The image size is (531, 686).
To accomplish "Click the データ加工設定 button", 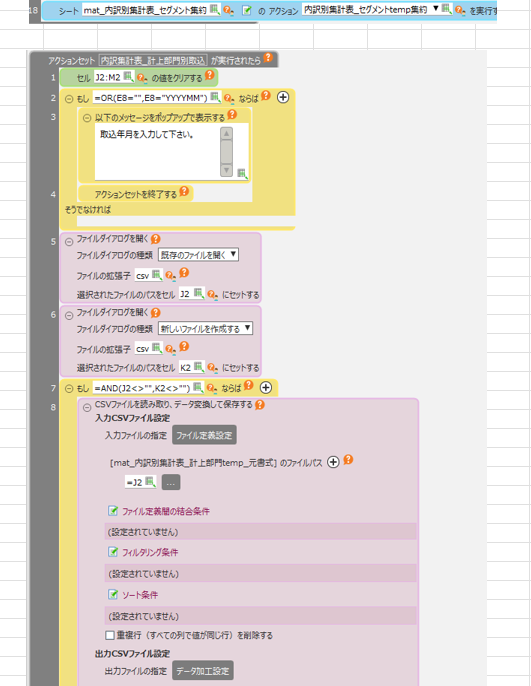I will (203, 670).
